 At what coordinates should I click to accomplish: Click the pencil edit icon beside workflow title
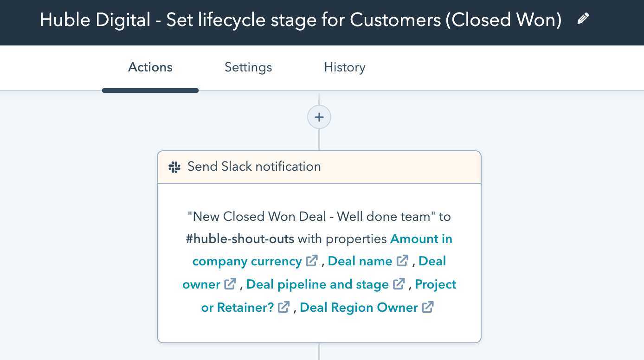click(583, 19)
